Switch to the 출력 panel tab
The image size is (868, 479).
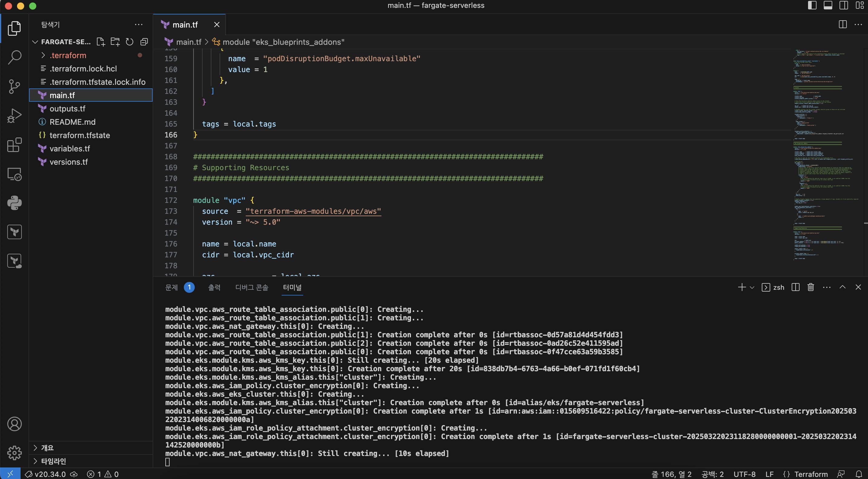[x=214, y=287]
